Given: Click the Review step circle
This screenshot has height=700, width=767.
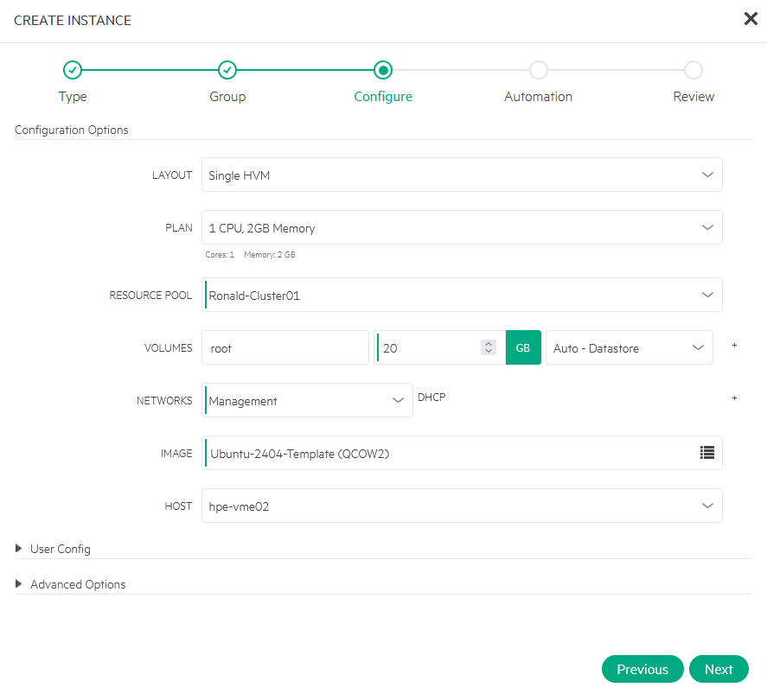Looking at the screenshot, I should [693, 70].
